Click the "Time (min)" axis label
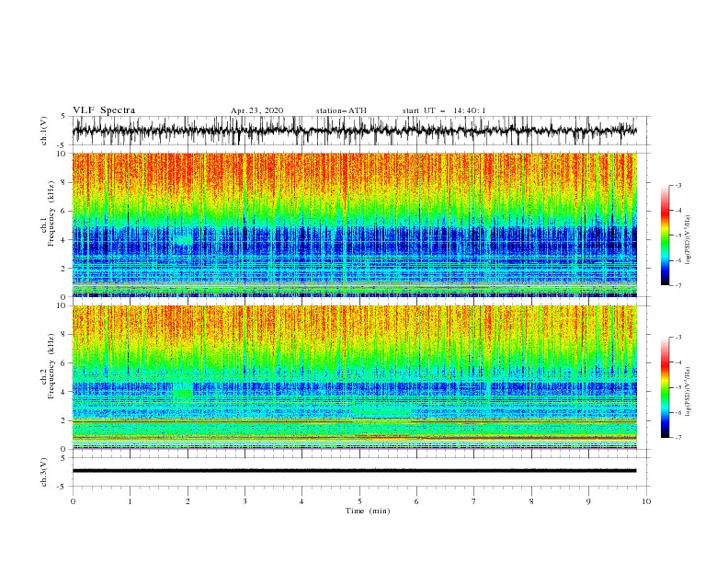 [368, 511]
